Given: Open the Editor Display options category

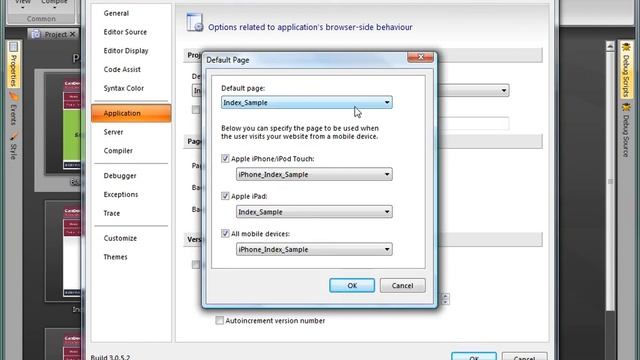Looking at the screenshot, I should coord(126,51).
